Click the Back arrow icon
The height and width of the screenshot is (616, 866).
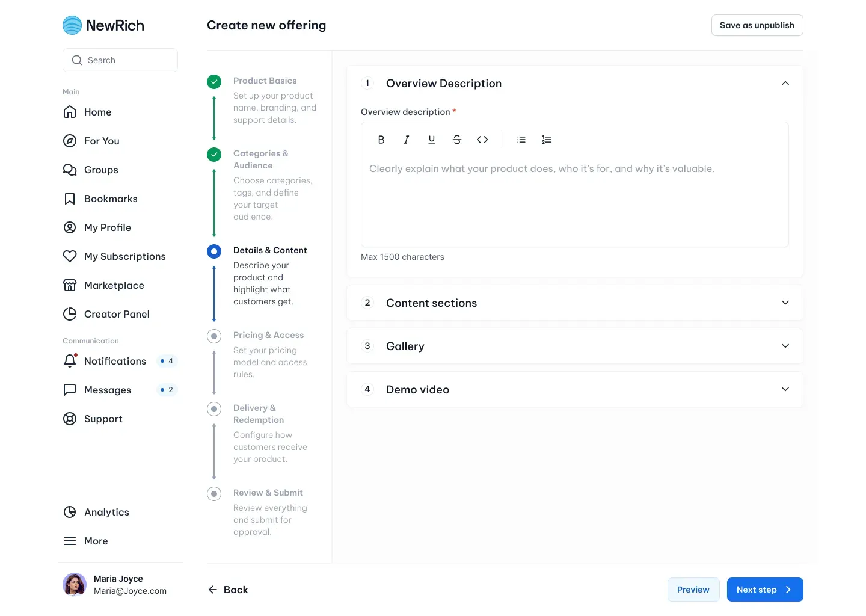click(x=213, y=590)
